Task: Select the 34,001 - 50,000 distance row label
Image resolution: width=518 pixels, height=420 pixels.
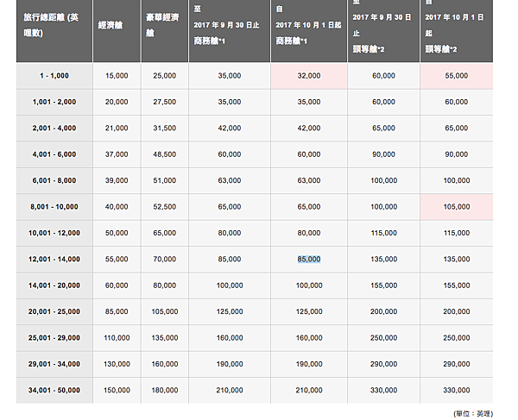Action: (x=54, y=391)
